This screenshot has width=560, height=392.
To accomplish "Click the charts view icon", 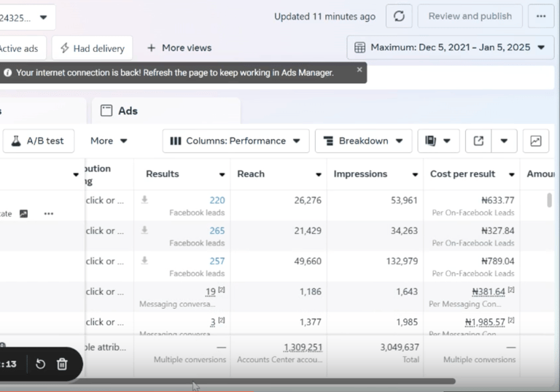I will [535, 141].
